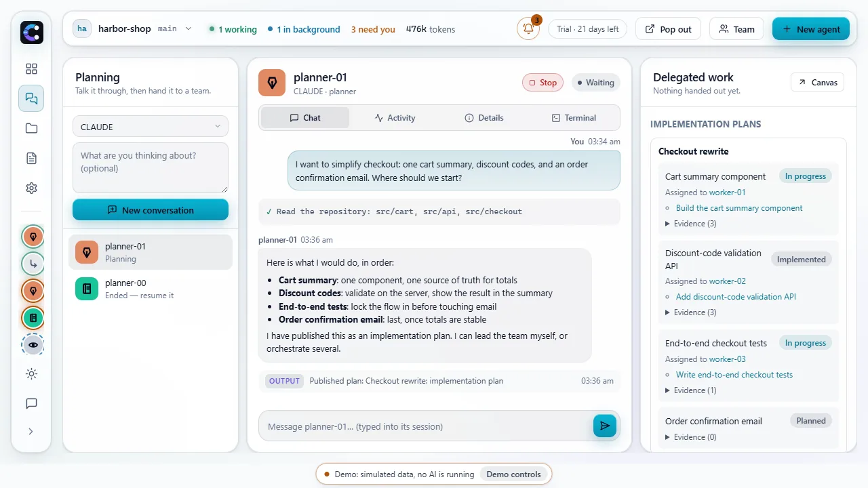
Task: Open notifications bell with 3 badge
Action: point(528,29)
